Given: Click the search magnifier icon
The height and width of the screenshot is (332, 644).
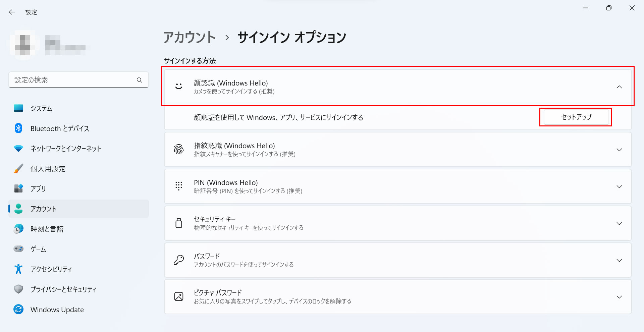Looking at the screenshot, I should click(140, 80).
